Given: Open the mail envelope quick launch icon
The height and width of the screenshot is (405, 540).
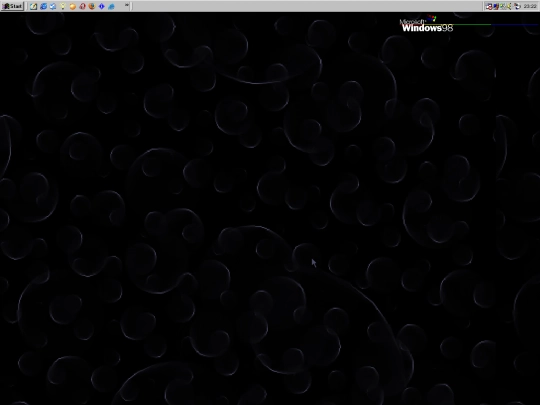Looking at the screenshot, I should tap(53, 6).
